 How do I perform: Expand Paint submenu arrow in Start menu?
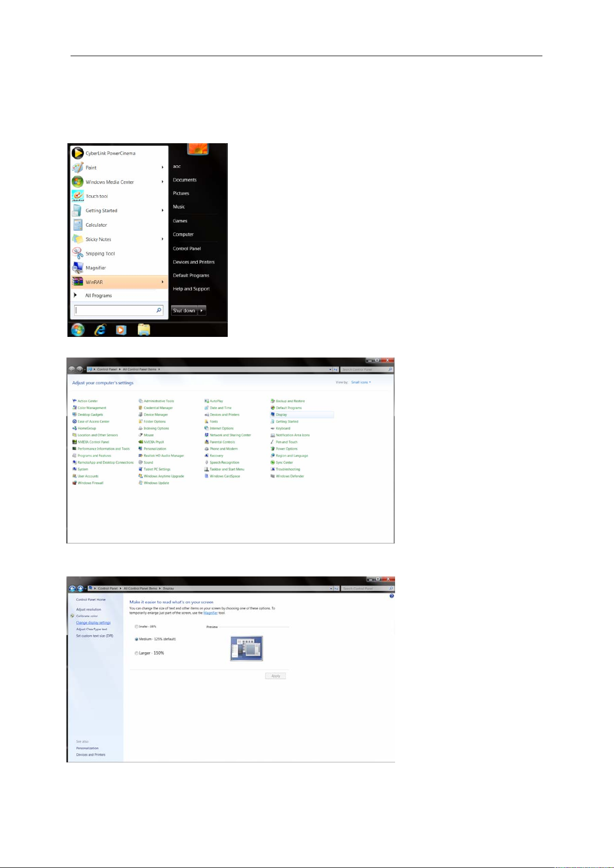pos(162,167)
